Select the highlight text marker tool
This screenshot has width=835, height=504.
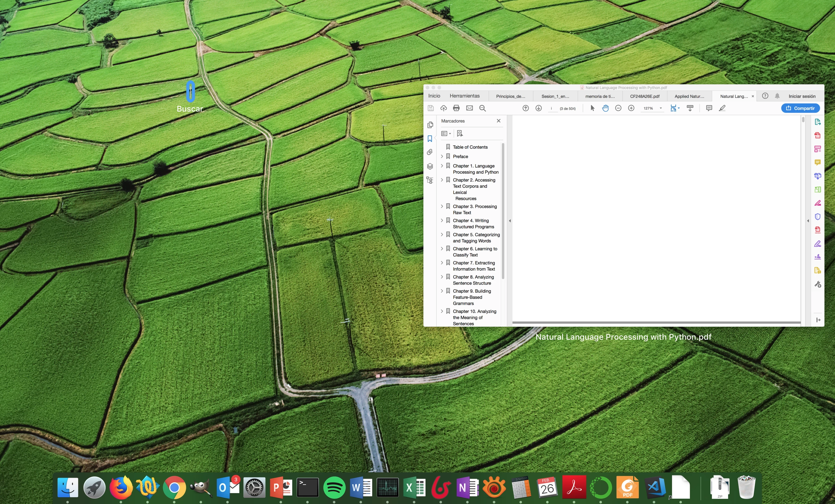point(722,108)
